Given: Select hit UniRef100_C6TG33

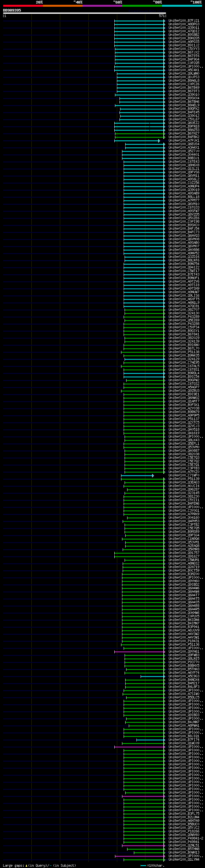Looking at the screenshot, I should point(184,208).
